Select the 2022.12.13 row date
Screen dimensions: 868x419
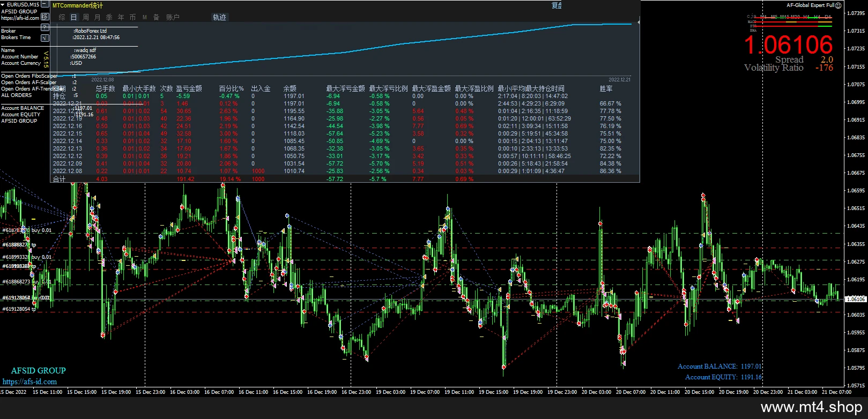(68, 149)
